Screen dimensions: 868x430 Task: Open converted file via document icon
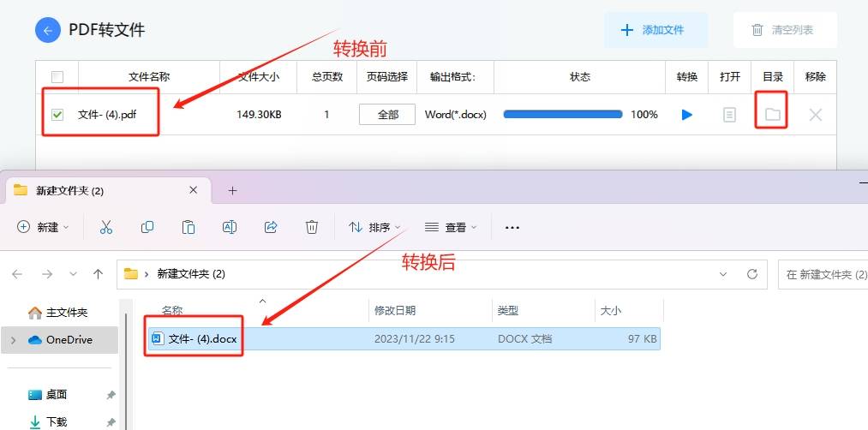tap(729, 115)
